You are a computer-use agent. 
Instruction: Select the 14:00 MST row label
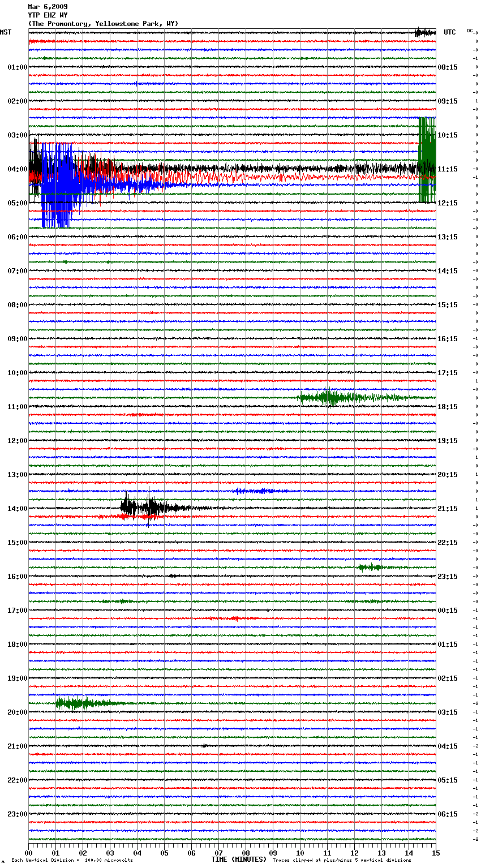pyautogui.click(x=17, y=509)
